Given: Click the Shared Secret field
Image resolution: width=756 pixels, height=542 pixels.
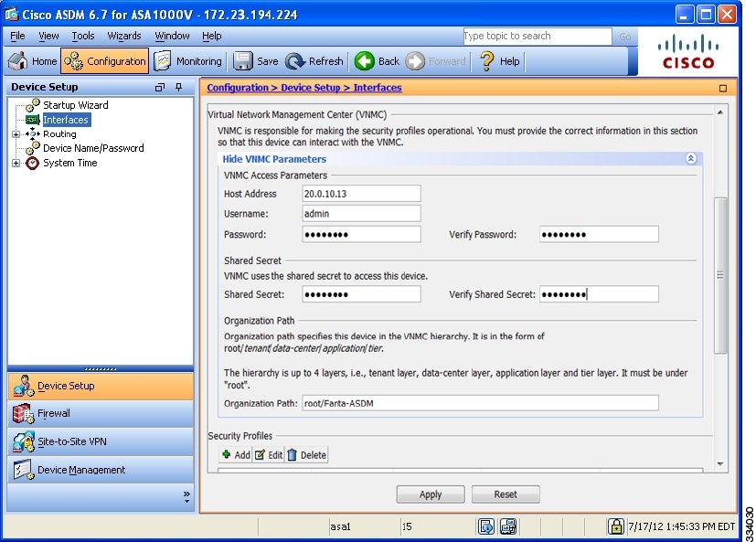Looking at the screenshot, I should 361,294.
